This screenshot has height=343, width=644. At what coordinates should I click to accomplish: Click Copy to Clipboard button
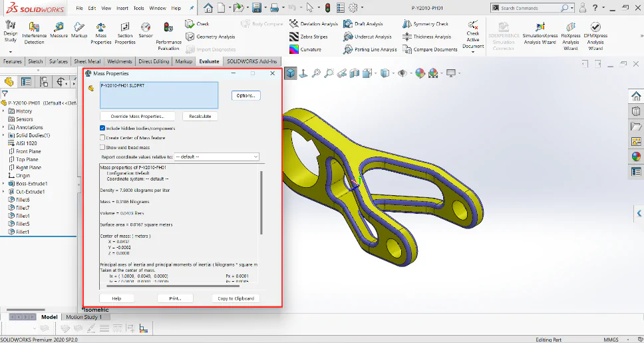pyautogui.click(x=236, y=298)
